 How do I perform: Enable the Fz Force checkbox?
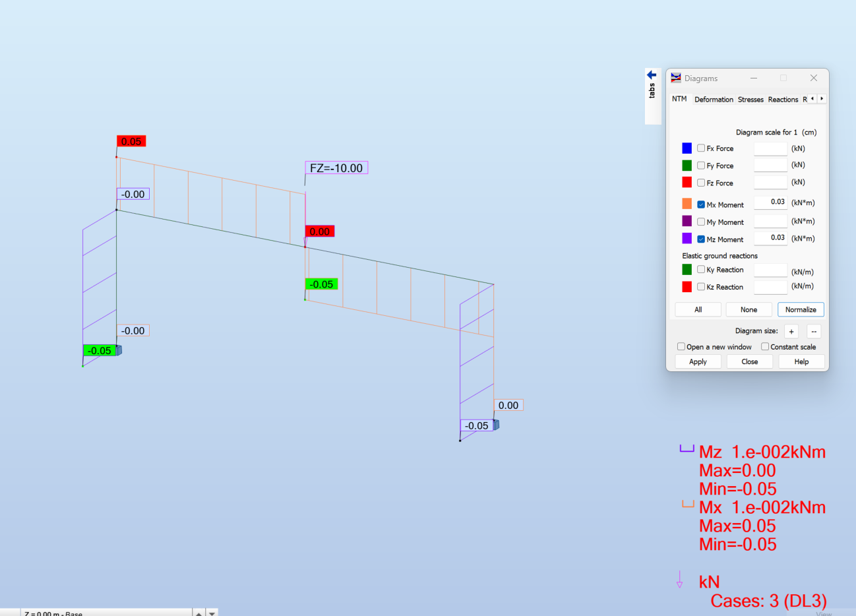tap(701, 183)
